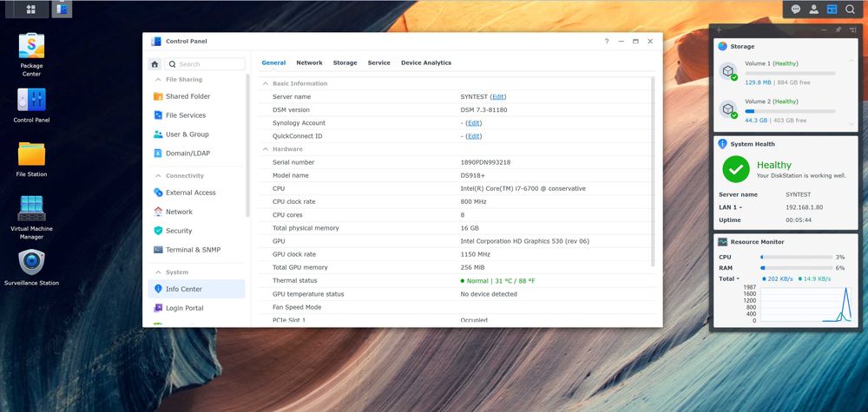The image size is (868, 412).
Task: Open Package Center desktop icon
Action: pyautogui.click(x=31, y=55)
